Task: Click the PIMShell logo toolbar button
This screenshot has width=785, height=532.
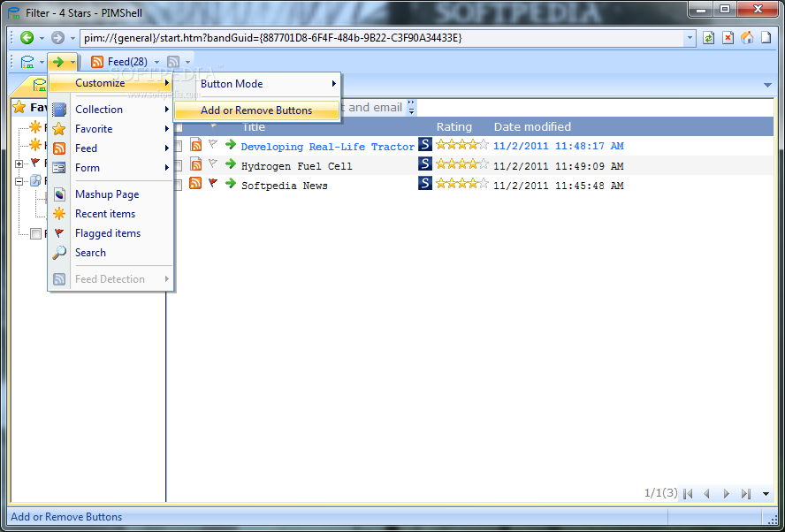Action: (27, 62)
